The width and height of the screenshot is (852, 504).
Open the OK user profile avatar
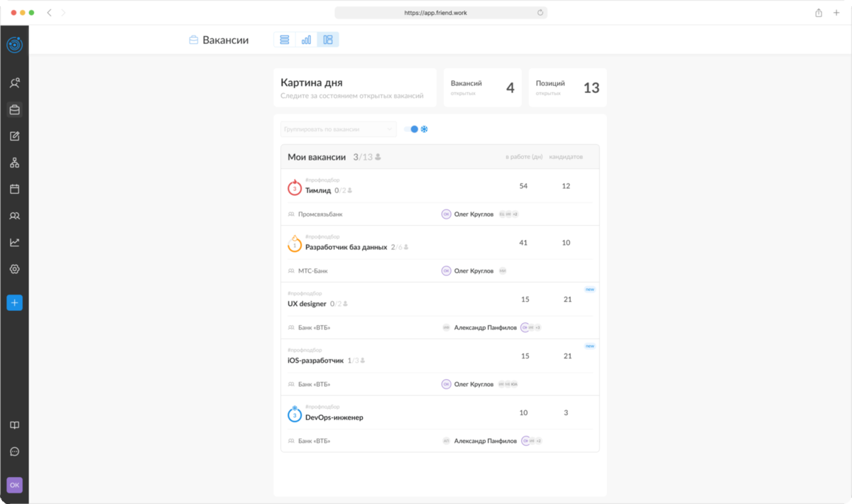pyautogui.click(x=14, y=485)
